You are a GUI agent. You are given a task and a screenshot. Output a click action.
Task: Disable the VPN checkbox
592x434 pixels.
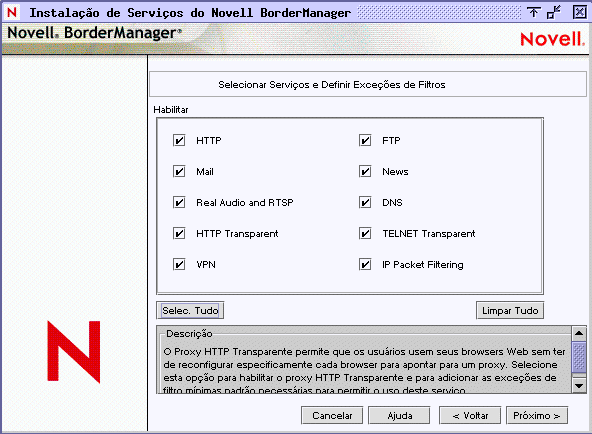(x=179, y=264)
